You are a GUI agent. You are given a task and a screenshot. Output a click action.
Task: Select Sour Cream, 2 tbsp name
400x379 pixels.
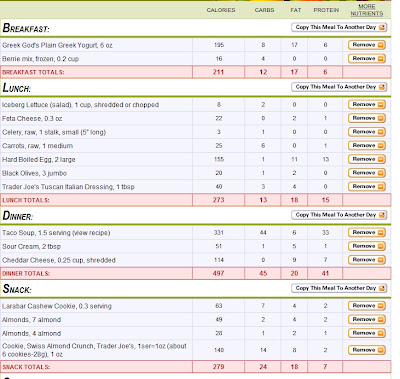[31, 247]
